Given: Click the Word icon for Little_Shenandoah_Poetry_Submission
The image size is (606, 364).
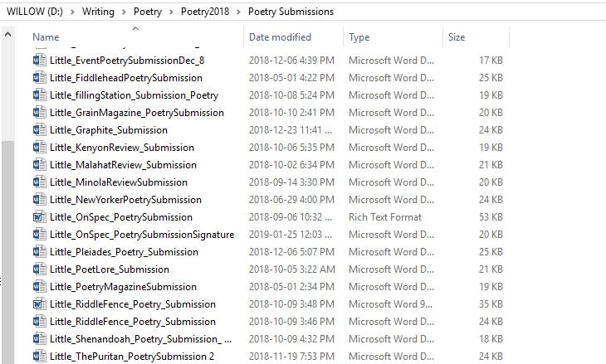Looking at the screenshot, I should [x=39, y=339].
